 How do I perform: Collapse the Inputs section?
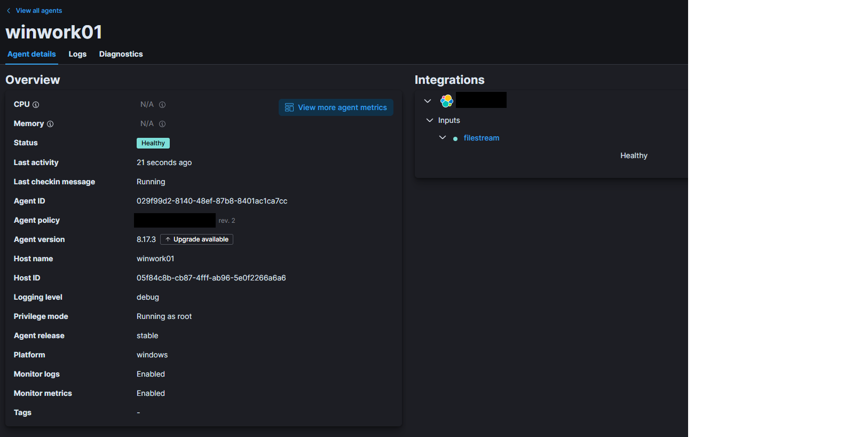tap(430, 120)
